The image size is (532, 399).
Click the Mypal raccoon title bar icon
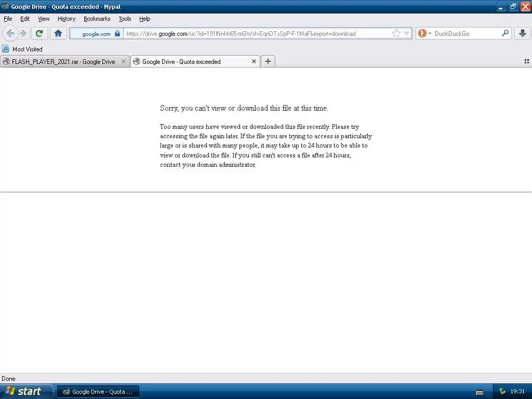click(x=5, y=6)
